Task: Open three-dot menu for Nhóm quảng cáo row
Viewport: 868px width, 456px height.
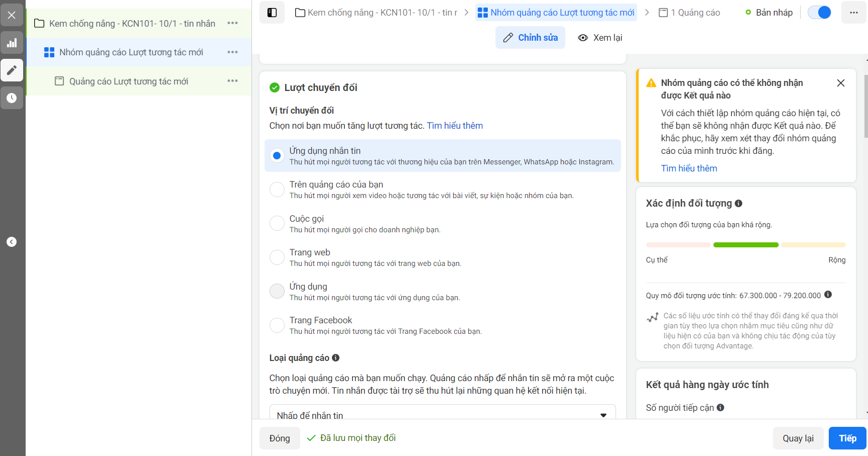Action: click(x=232, y=52)
